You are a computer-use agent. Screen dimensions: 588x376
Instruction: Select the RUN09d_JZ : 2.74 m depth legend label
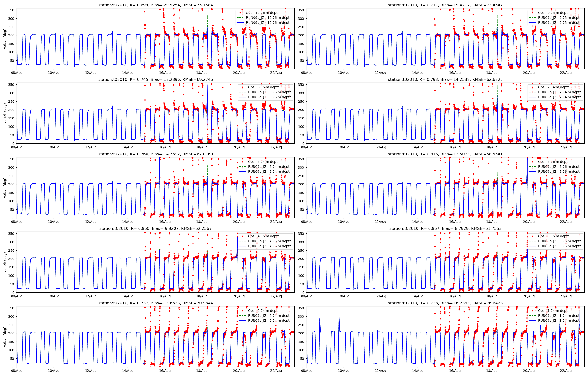[270, 321]
